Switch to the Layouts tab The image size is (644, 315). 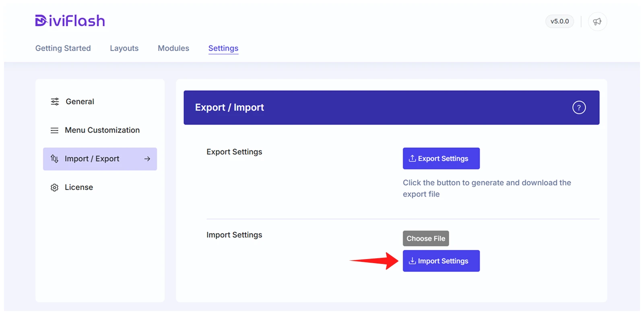pyautogui.click(x=124, y=48)
